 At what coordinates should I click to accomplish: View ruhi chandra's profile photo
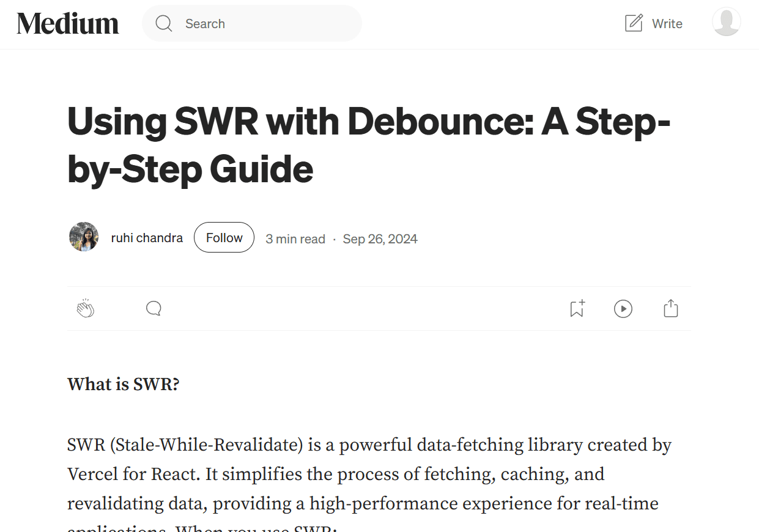[x=84, y=237]
